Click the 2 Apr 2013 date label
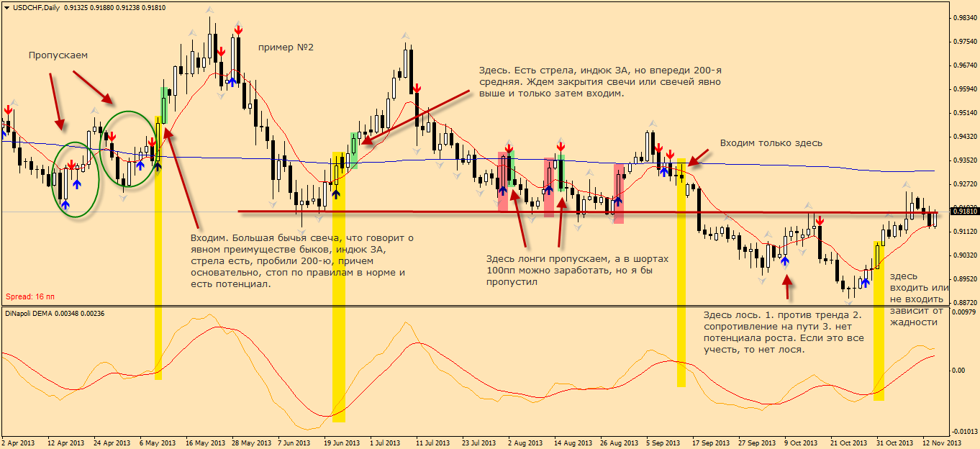Screen dimensions: 980x449 pos(18,443)
